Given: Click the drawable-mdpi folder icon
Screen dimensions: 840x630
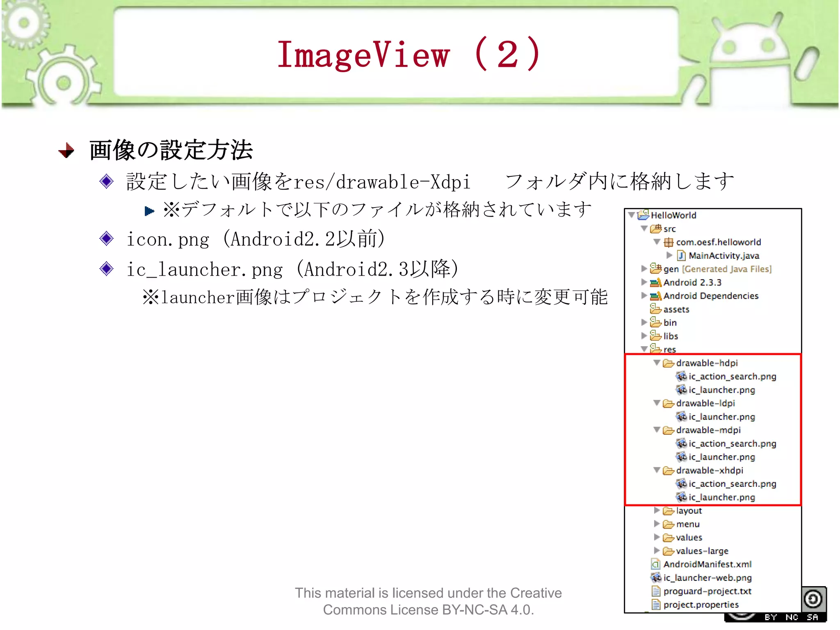Looking at the screenshot, I should point(669,430).
